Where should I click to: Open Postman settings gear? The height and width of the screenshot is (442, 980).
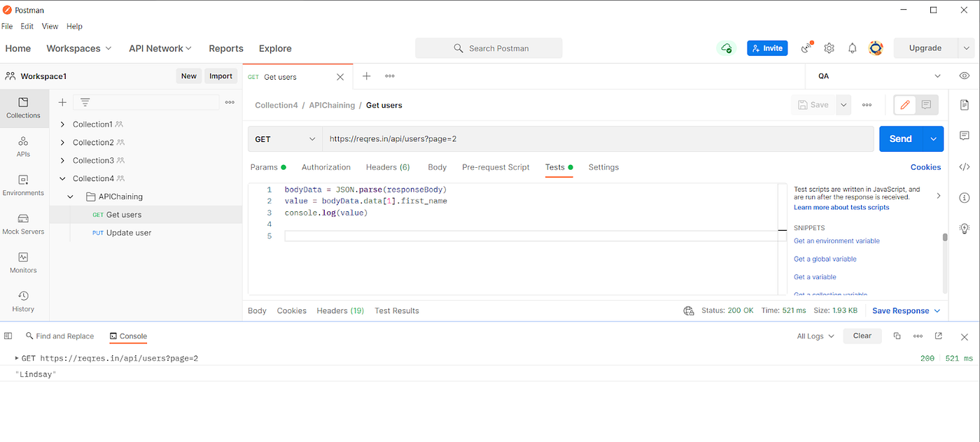[829, 48]
